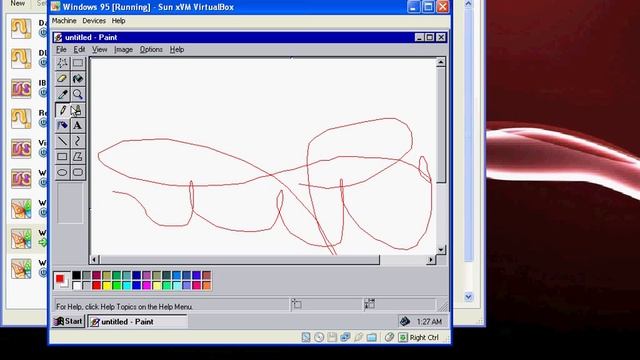Choose the Pencil tool

(62, 110)
